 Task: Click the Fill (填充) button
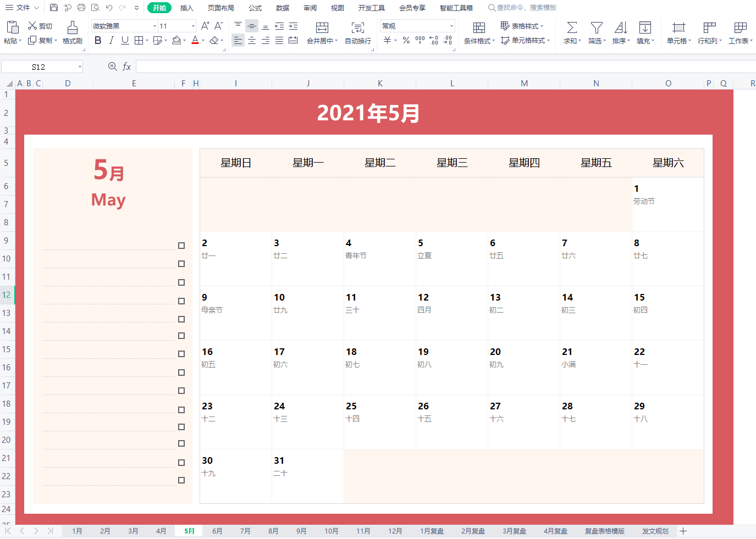pos(645,32)
